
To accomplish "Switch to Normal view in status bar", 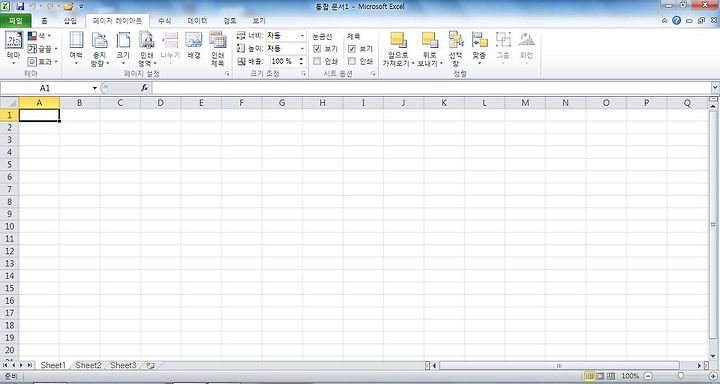I will click(x=589, y=376).
